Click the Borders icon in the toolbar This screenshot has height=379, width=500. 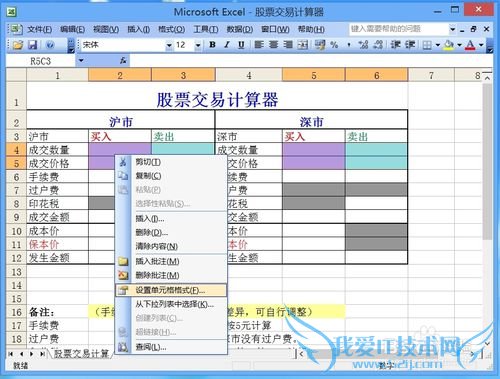pos(427,45)
